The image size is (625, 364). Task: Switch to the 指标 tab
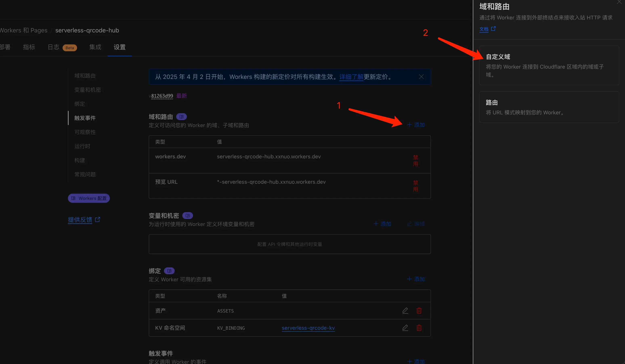click(29, 47)
